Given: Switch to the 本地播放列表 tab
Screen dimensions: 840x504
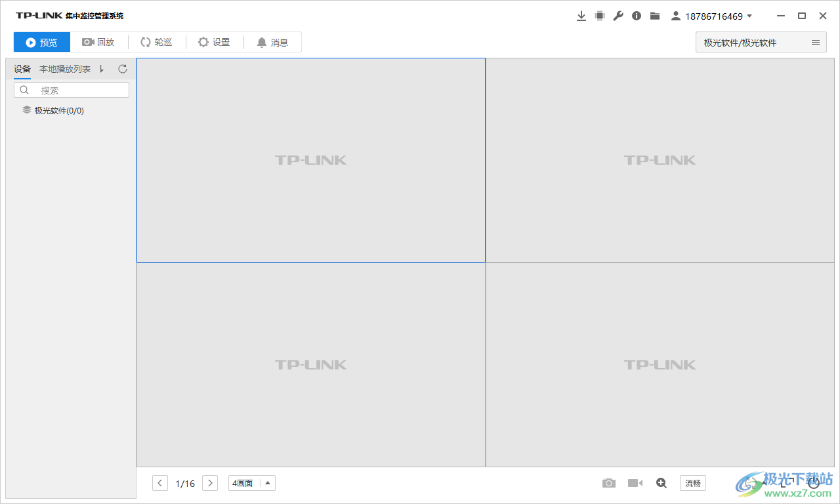Looking at the screenshot, I should pos(64,68).
